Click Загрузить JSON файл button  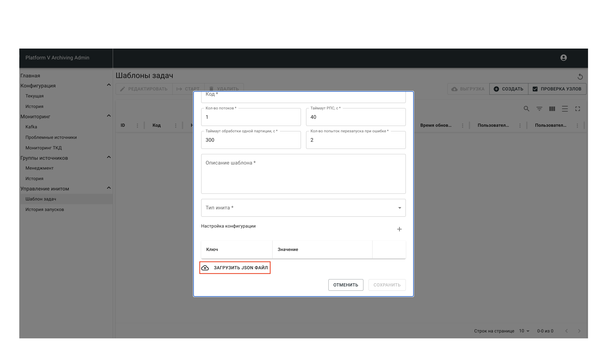pyautogui.click(x=235, y=268)
